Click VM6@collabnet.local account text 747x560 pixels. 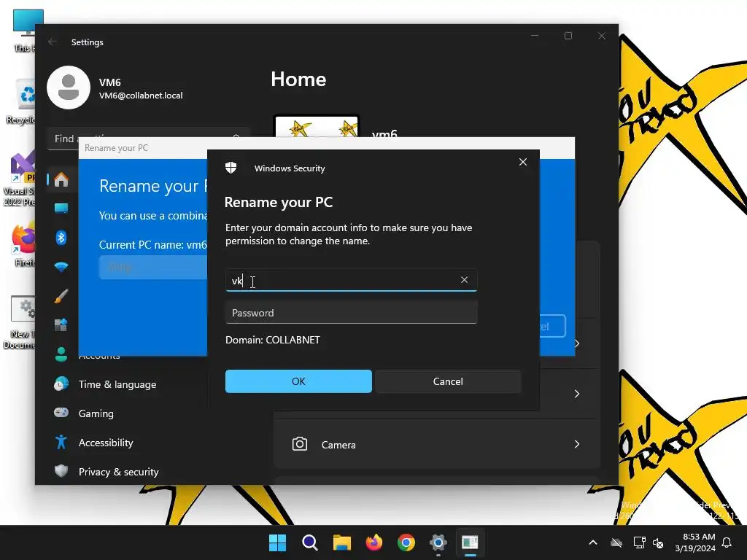141,96
